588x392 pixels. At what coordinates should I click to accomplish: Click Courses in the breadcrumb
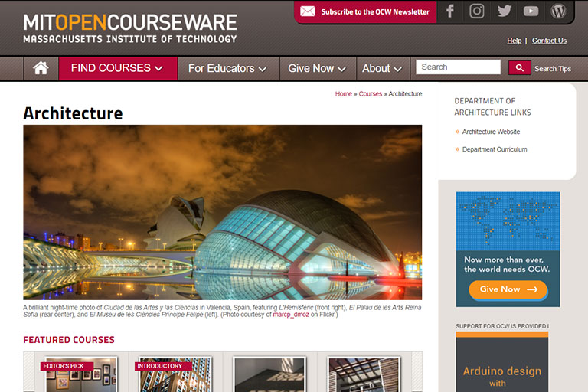[370, 93]
